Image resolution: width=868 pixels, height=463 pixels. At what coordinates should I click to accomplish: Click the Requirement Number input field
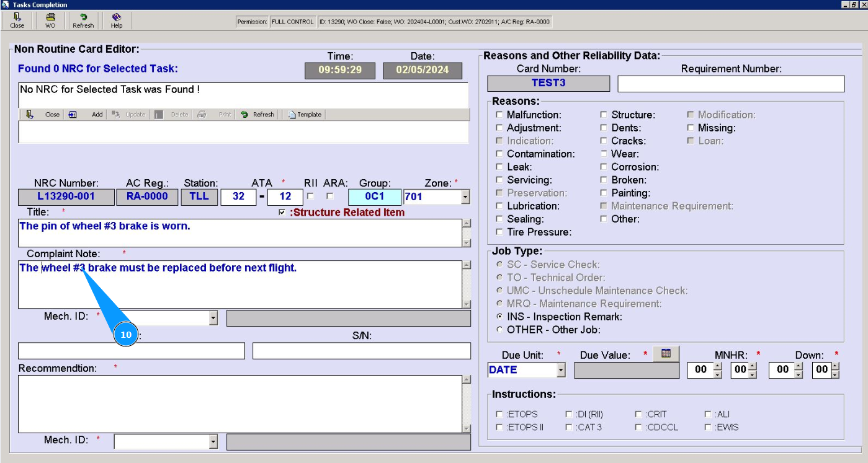[x=731, y=84]
